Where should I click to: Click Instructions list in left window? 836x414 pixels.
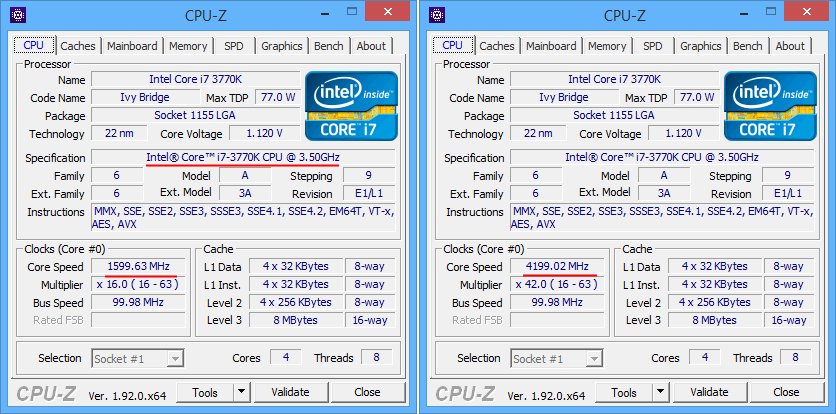243,218
